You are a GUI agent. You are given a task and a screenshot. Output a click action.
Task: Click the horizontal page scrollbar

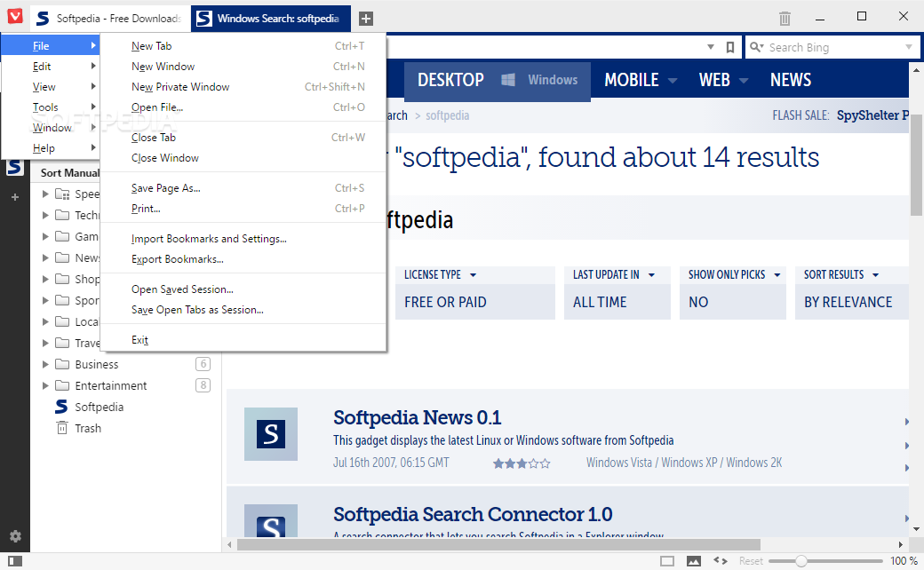pyautogui.click(x=498, y=544)
